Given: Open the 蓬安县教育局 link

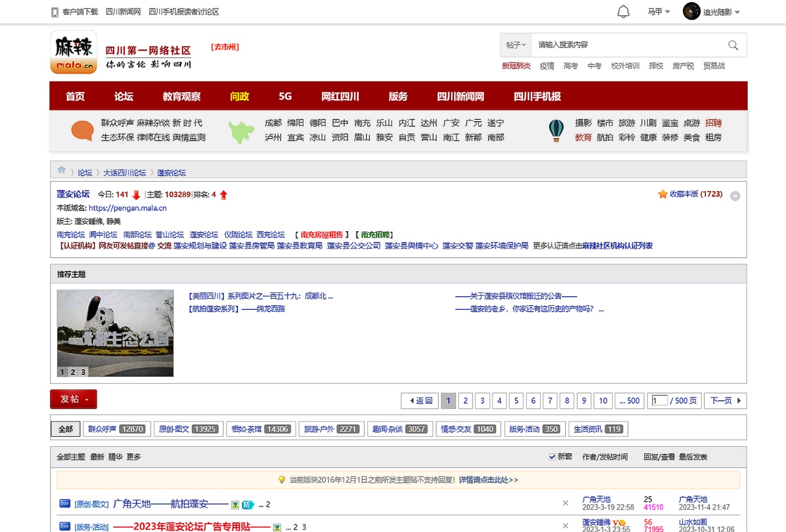Looking at the screenshot, I should [x=300, y=246].
